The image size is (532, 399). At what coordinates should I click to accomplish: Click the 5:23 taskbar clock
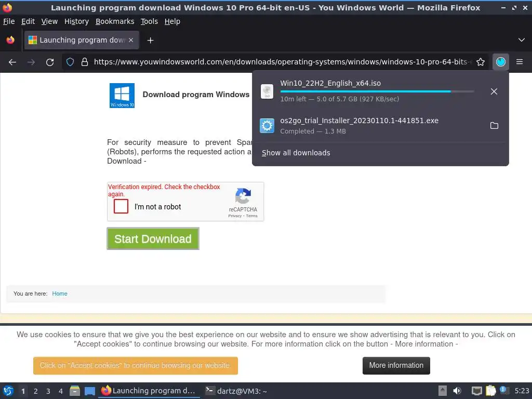[x=522, y=391]
